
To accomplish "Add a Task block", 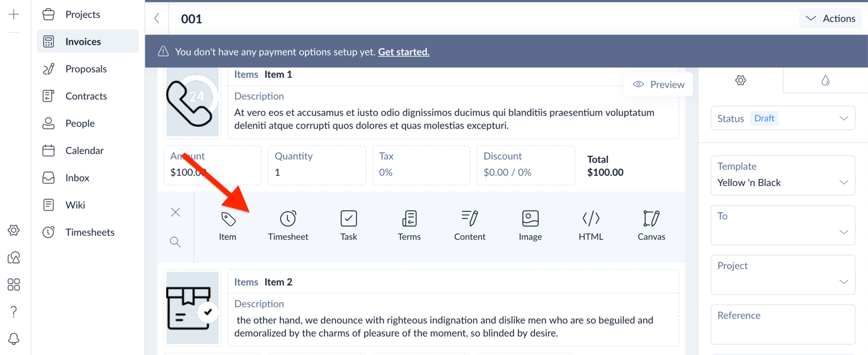I will [x=348, y=226].
